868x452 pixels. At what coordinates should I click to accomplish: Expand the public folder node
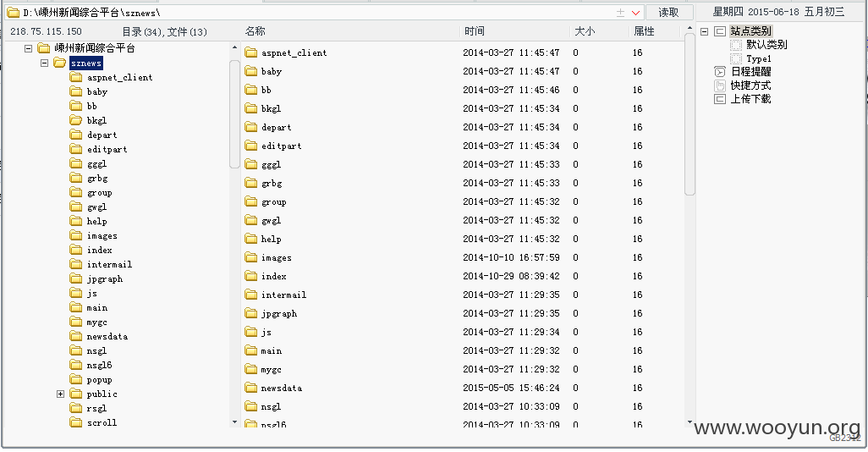tap(60, 394)
